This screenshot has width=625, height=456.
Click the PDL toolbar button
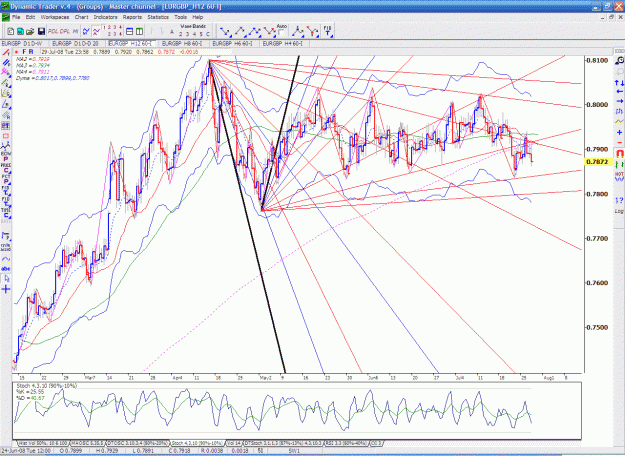point(53,31)
